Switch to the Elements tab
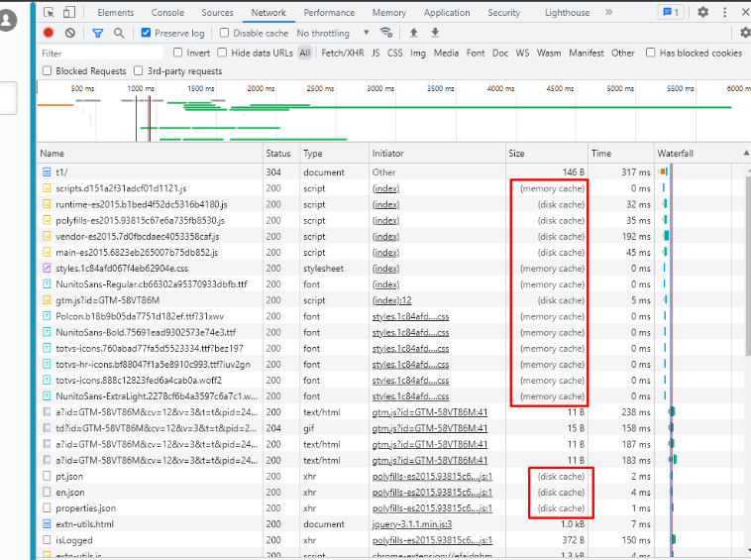The image size is (751, 560). click(x=116, y=13)
